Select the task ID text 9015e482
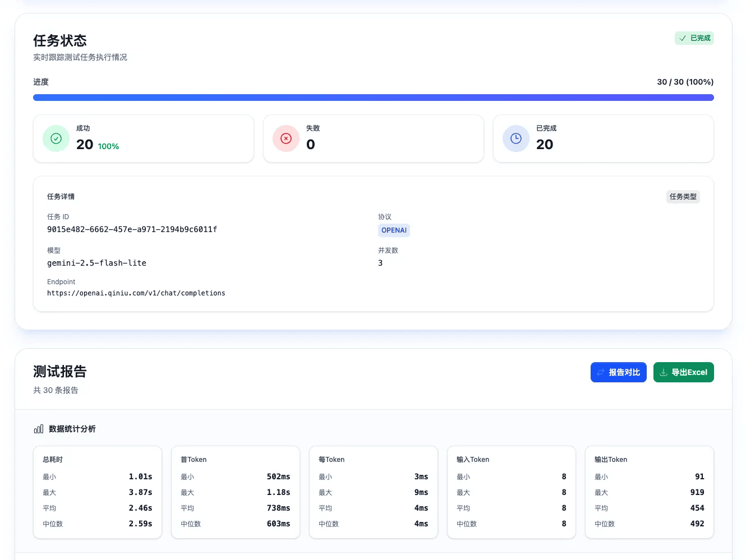The height and width of the screenshot is (560, 746). coord(132,229)
